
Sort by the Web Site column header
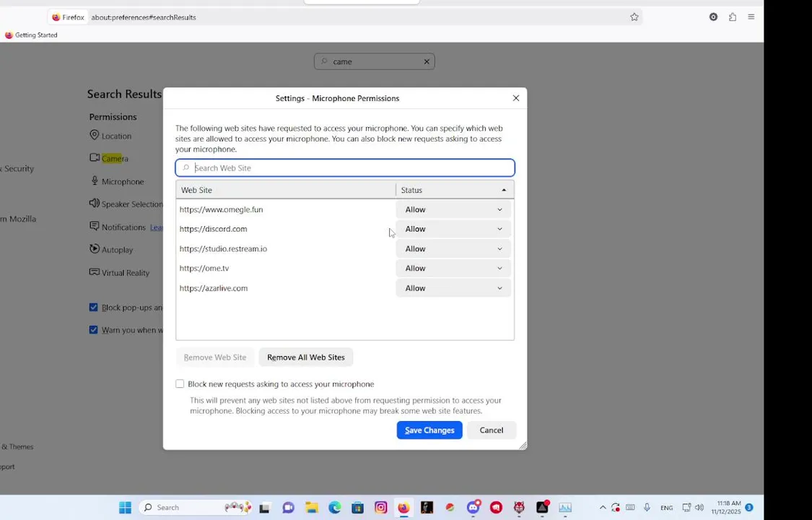point(286,190)
